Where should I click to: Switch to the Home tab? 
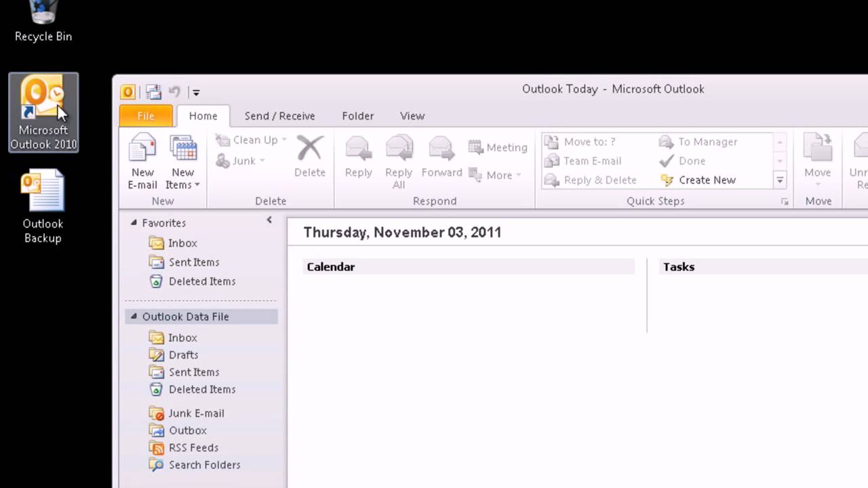coord(203,116)
